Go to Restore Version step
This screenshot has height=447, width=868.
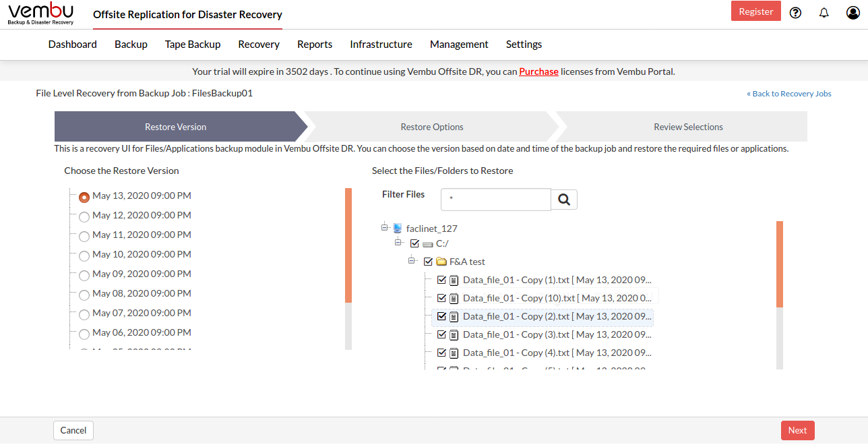tap(176, 127)
